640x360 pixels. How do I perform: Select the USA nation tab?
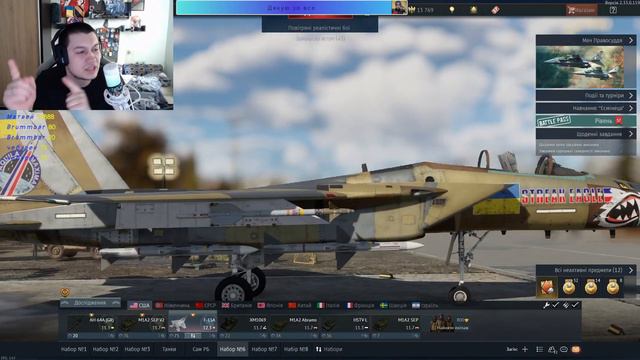(x=139, y=305)
